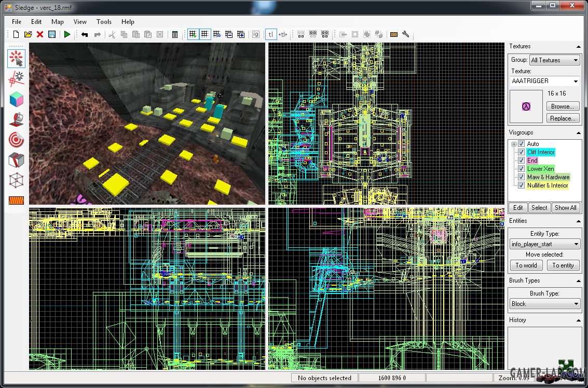Open the Group 'All Textures' dropdown

(x=555, y=60)
